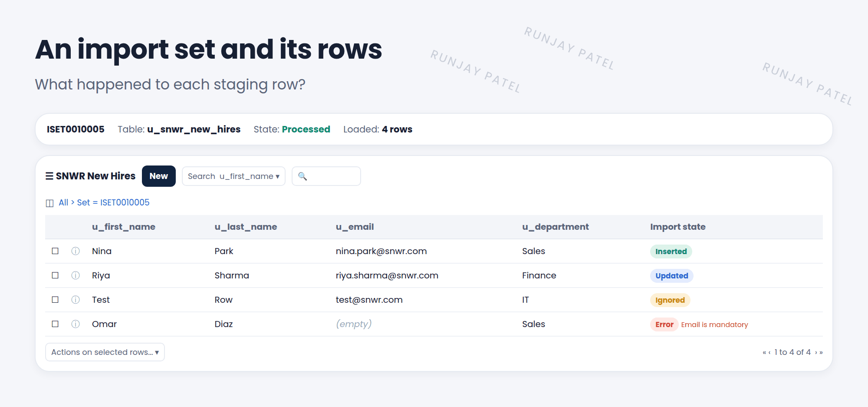The image size is (868, 407).
Task: Sort by the Import state column header
Action: coord(678,227)
